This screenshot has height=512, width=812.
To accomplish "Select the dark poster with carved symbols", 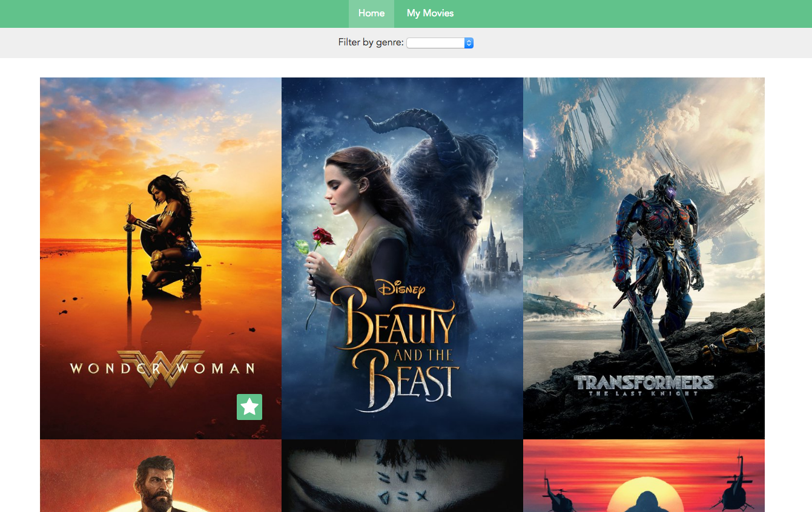I will (x=402, y=476).
